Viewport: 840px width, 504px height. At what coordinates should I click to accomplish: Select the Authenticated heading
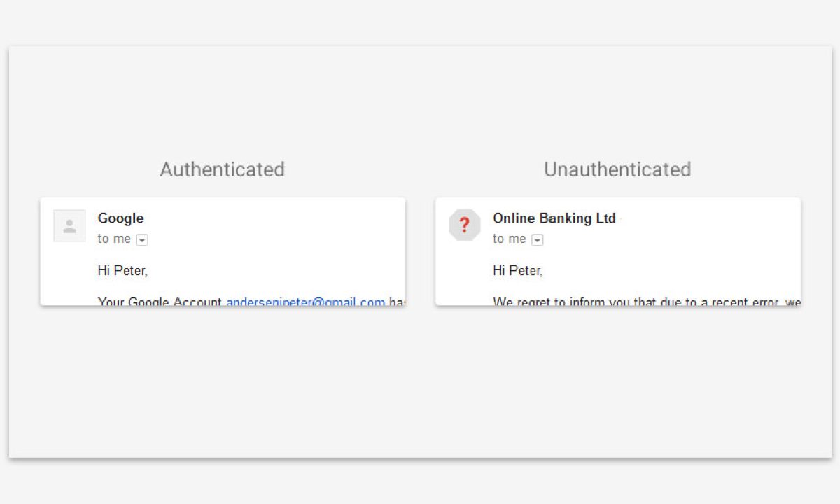pos(222,169)
